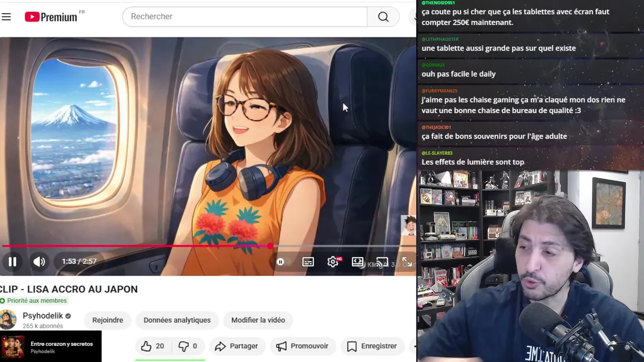
Task: Dislike the video with thumbs down
Action: pos(189,346)
